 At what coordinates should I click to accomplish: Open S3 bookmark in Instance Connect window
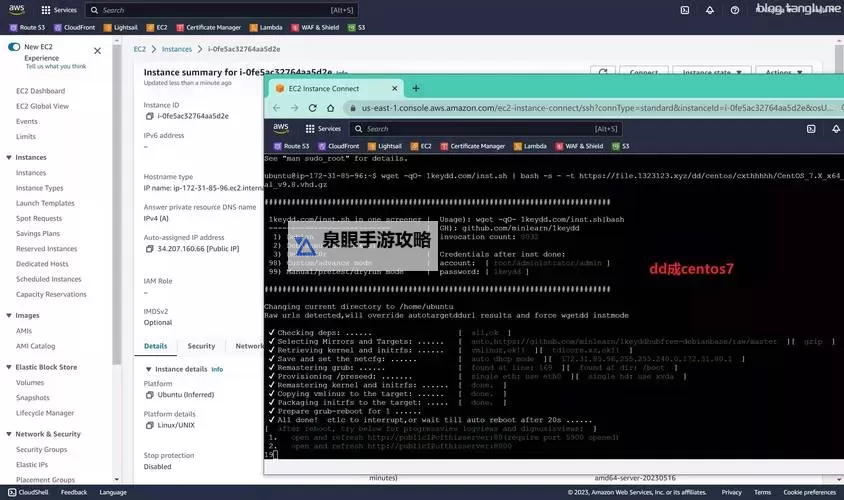click(x=621, y=146)
